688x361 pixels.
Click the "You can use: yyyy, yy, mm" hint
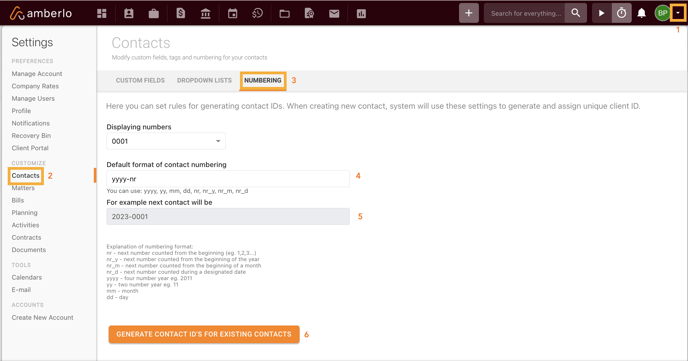click(177, 191)
